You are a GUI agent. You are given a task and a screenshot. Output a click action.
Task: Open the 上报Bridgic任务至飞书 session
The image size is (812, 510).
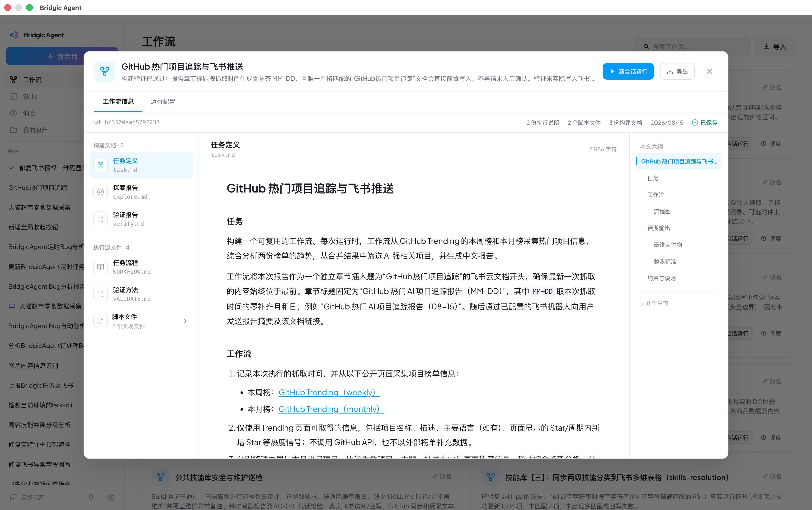click(40, 385)
